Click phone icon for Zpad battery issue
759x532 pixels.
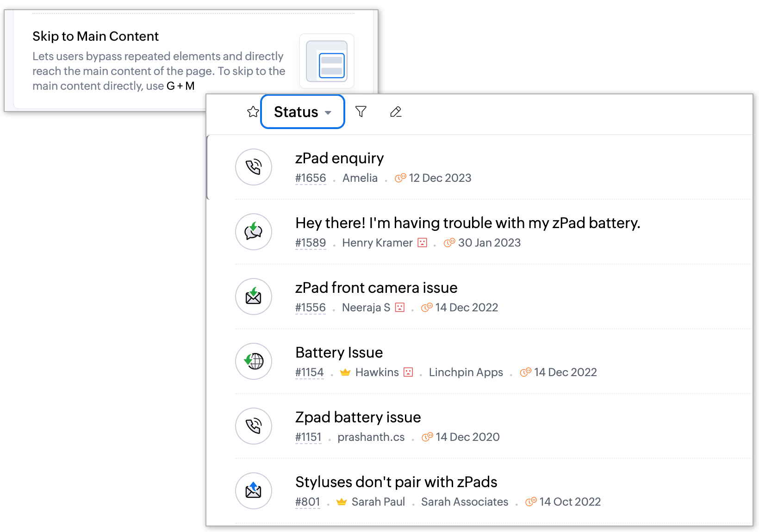click(x=254, y=426)
